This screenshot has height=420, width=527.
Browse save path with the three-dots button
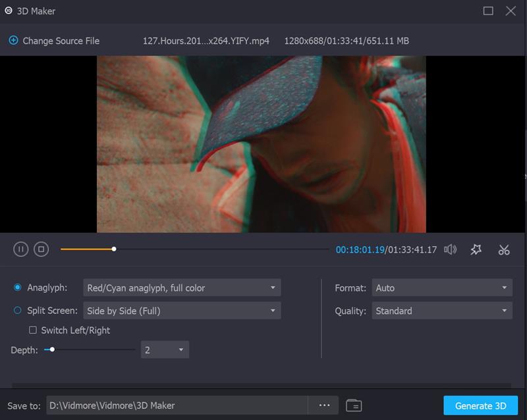coord(324,406)
